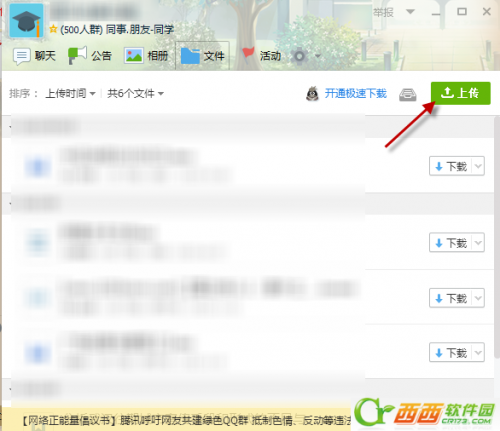The width and height of the screenshot is (500, 431).
Task: Click the fourth file's type icon
Action: pyautogui.click(x=38, y=352)
